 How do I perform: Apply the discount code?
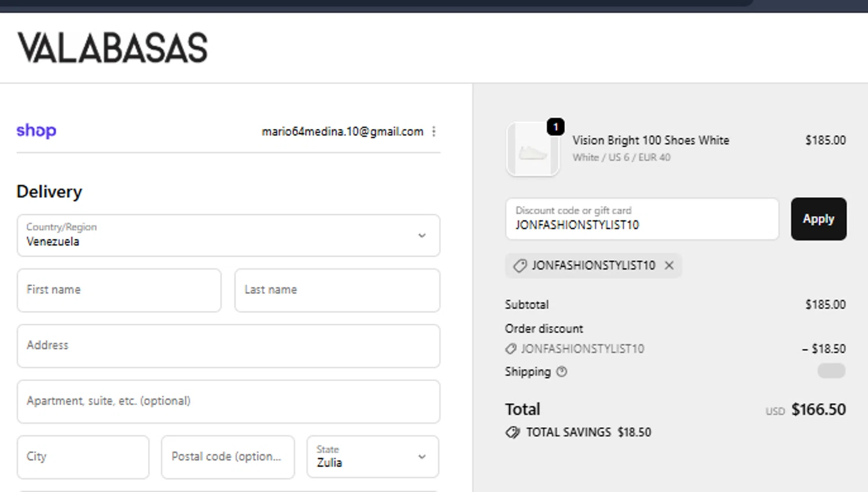click(818, 219)
